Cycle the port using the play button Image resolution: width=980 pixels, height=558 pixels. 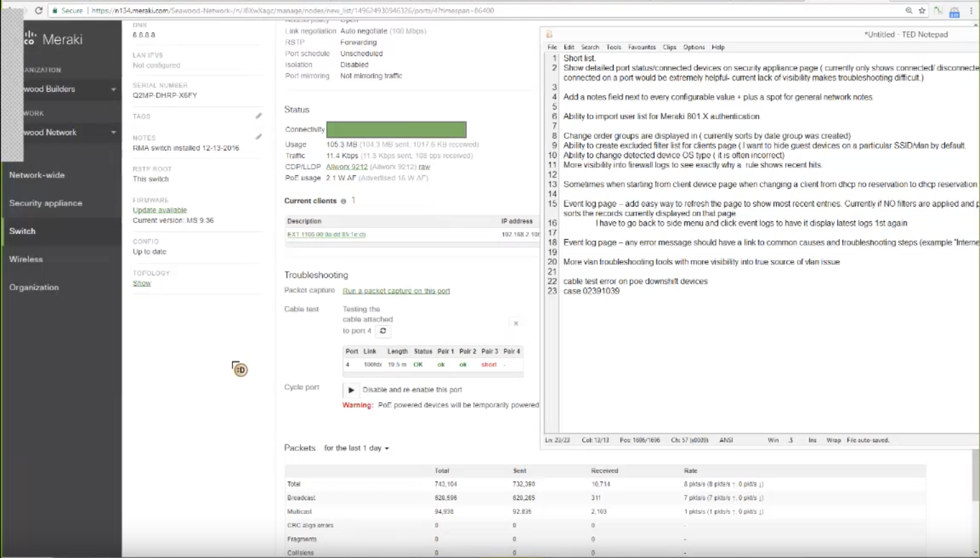pos(351,390)
